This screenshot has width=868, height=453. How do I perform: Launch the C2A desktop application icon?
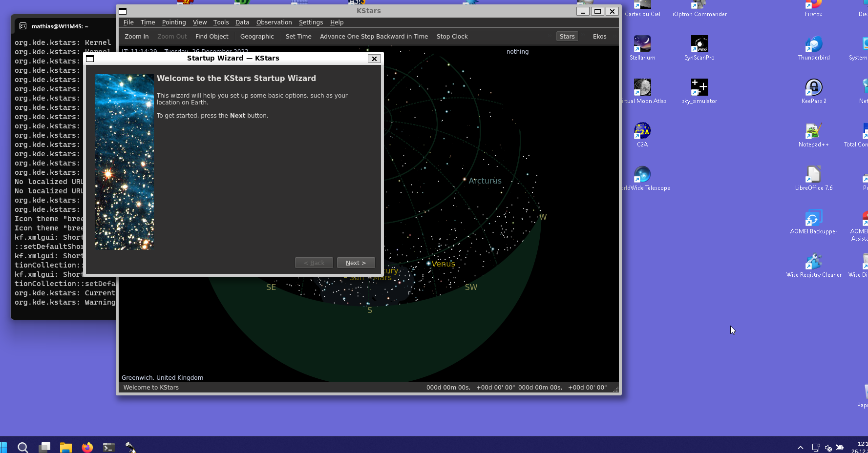coord(642,135)
